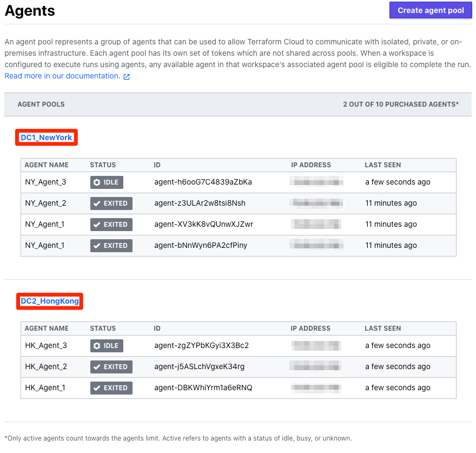Click the IDLE status badge for NY_Agent_3
Image resolution: width=476 pixels, height=453 pixels.
pos(107,182)
